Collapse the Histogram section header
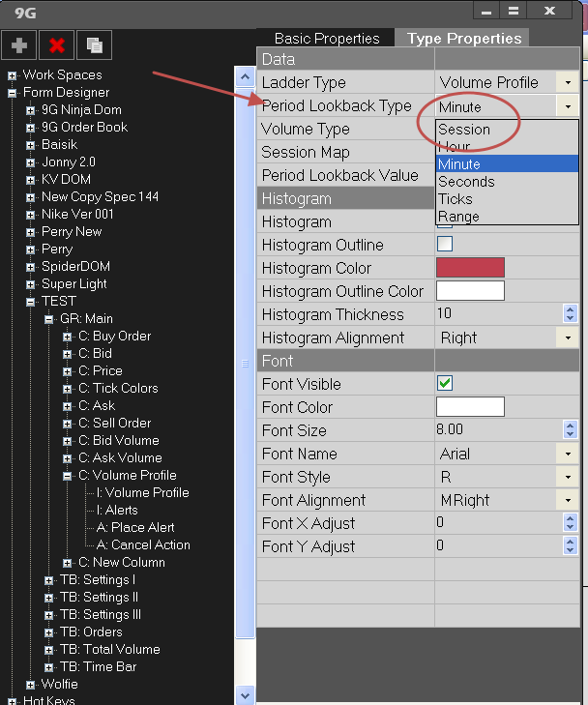Screen dimensions: 588x705 [x=345, y=198]
